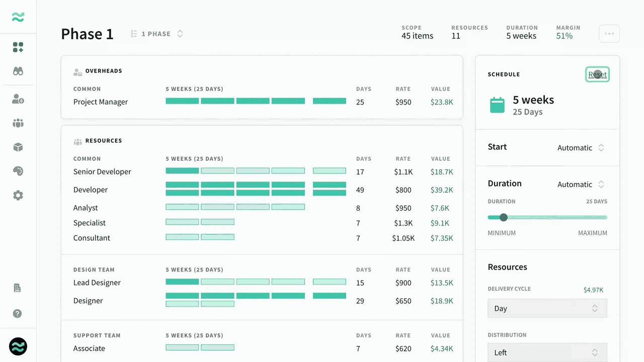Open the Duration Automatic dropdown
Image resolution: width=644 pixels, height=362 pixels.
581,185
